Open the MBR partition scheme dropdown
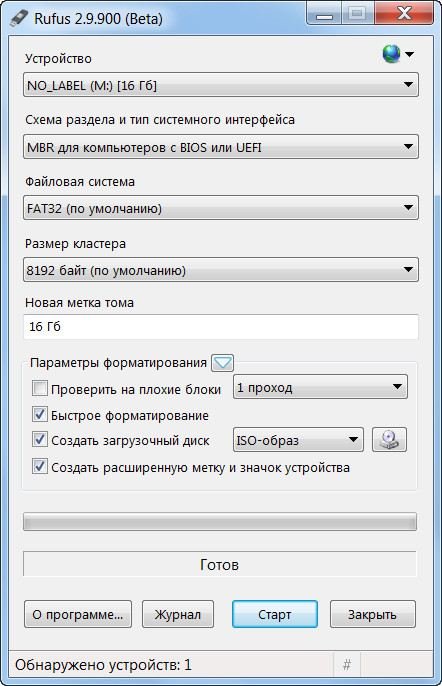Screen dimensions: 442x686 [221, 147]
